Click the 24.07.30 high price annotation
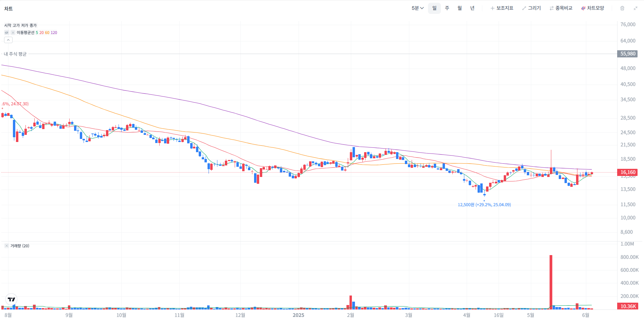 coord(15,104)
